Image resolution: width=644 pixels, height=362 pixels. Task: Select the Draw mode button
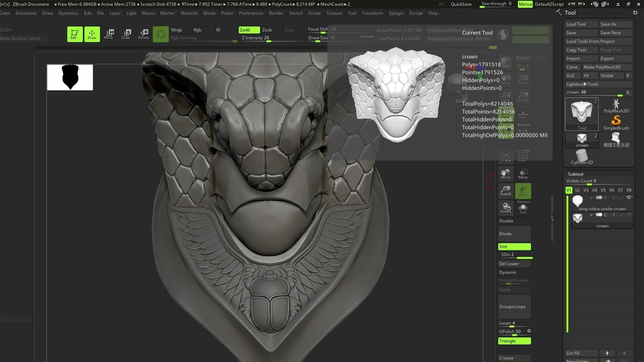[x=92, y=34]
